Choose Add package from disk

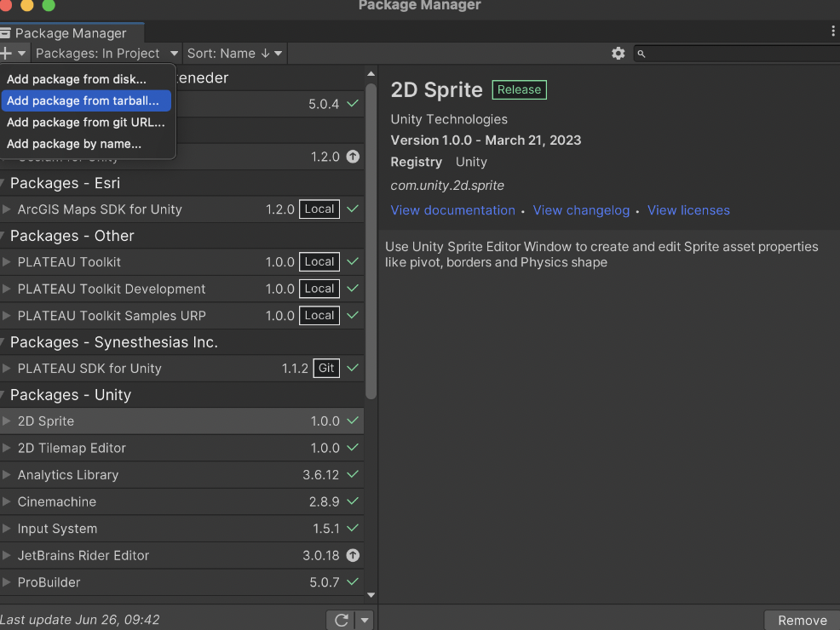click(86, 79)
